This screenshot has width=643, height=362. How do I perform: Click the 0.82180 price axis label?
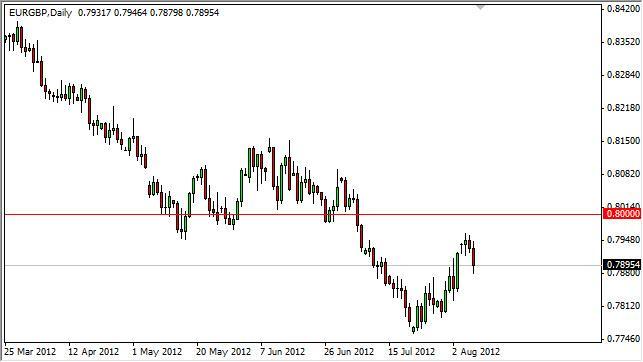(623, 108)
